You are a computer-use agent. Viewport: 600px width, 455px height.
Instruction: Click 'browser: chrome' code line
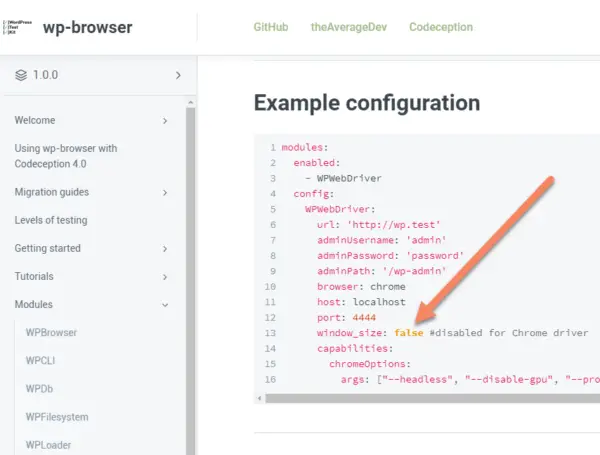(x=361, y=287)
